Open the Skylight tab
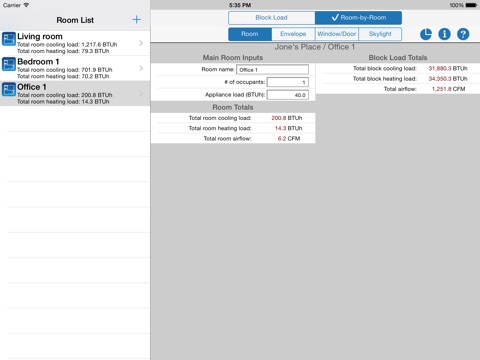 click(x=380, y=34)
